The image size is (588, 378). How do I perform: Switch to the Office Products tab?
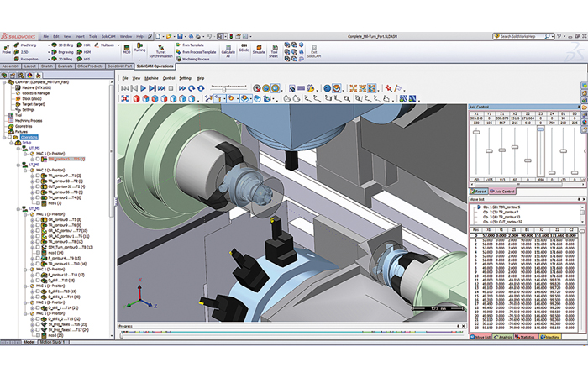tap(90, 66)
